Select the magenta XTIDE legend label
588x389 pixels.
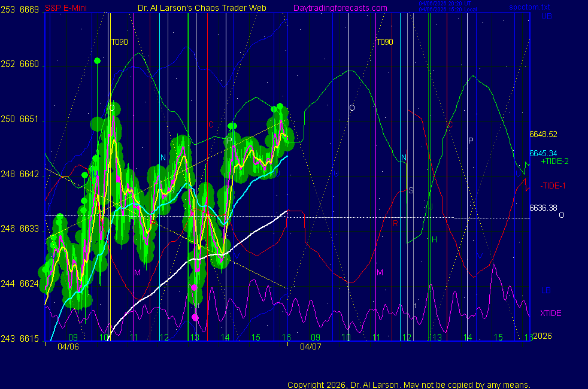(x=551, y=313)
